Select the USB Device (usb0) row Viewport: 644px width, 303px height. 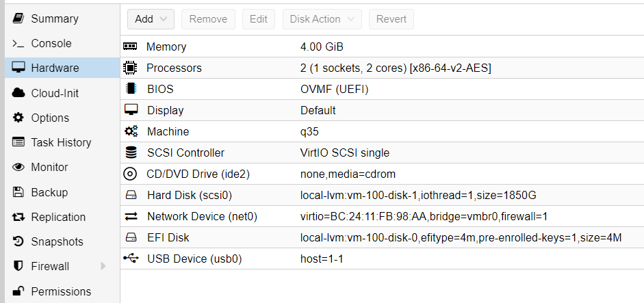(382, 259)
